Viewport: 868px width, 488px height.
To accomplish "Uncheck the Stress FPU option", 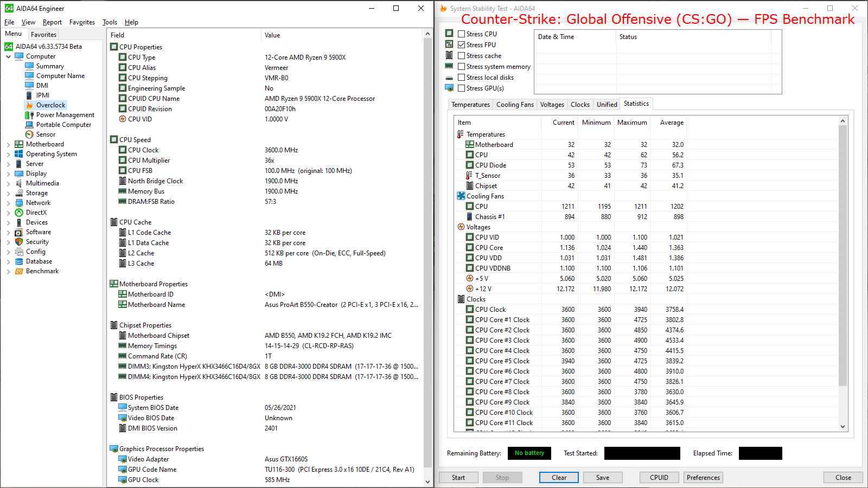I will 461,45.
